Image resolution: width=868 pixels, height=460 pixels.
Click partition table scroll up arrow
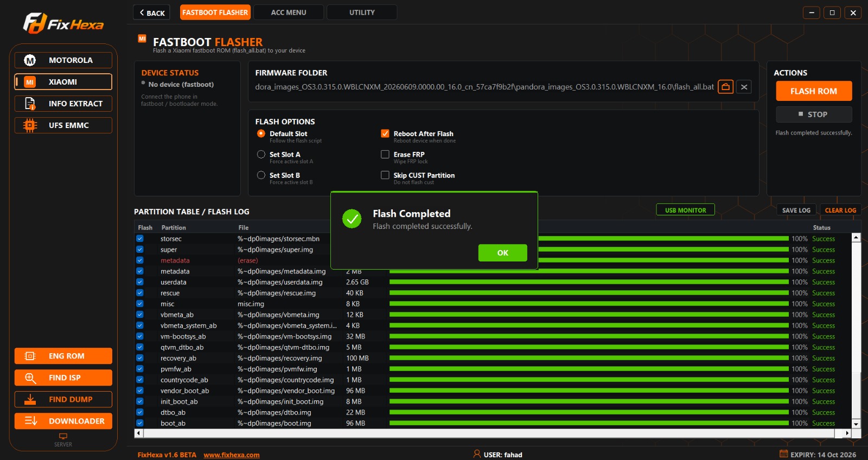pos(856,237)
